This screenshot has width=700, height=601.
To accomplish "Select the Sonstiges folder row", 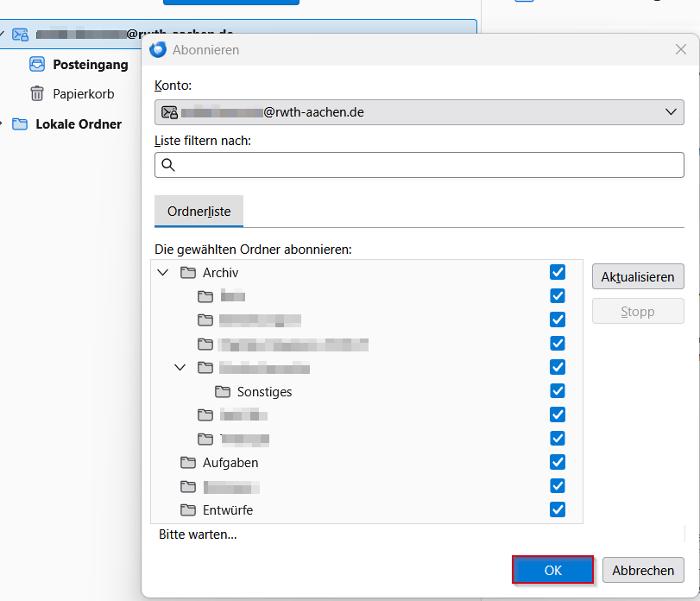I will click(x=367, y=391).
